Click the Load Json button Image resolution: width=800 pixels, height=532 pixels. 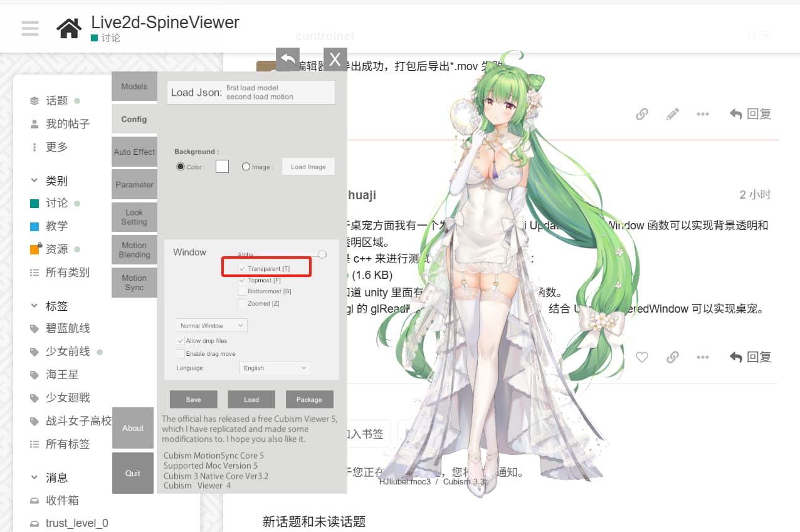251,92
